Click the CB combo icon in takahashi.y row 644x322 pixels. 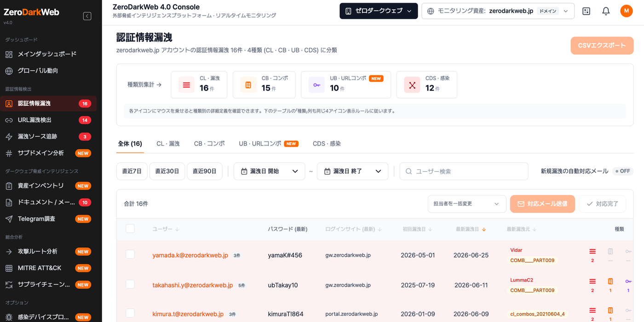(610, 282)
